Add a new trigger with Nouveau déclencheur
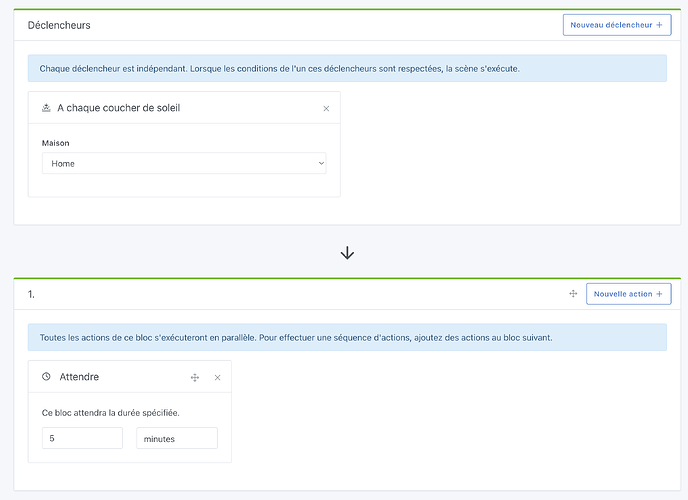The width and height of the screenshot is (688, 500). click(x=617, y=25)
